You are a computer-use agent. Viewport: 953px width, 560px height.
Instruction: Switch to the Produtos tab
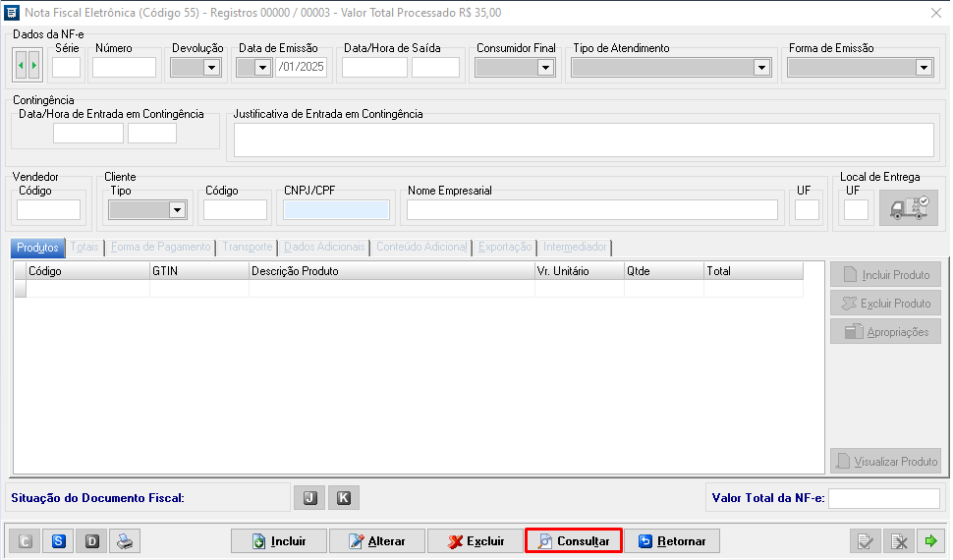tap(37, 248)
